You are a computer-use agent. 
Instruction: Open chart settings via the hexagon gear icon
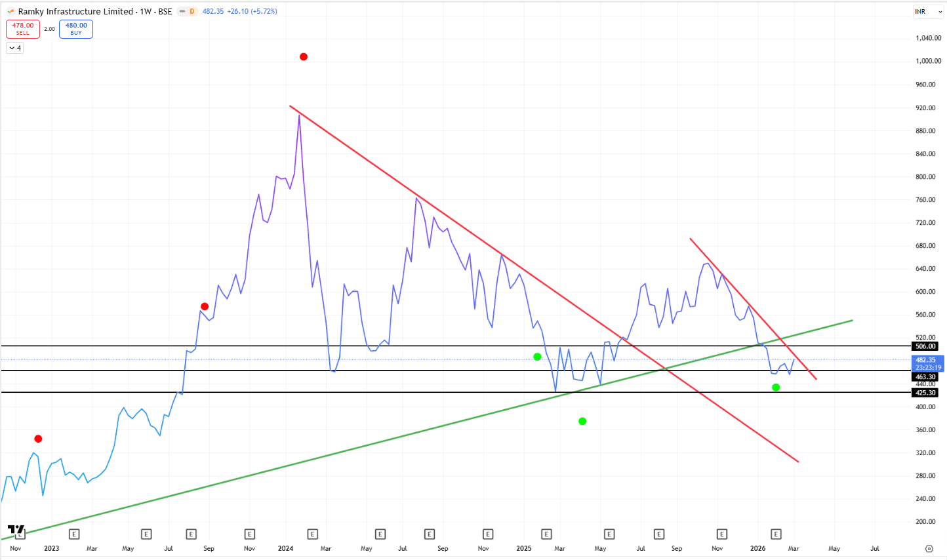point(929,548)
